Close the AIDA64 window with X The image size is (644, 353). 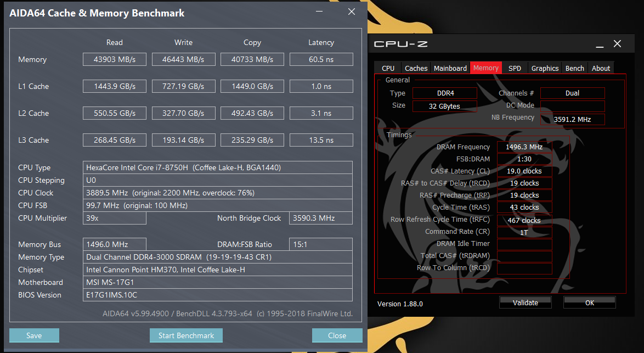coord(352,12)
